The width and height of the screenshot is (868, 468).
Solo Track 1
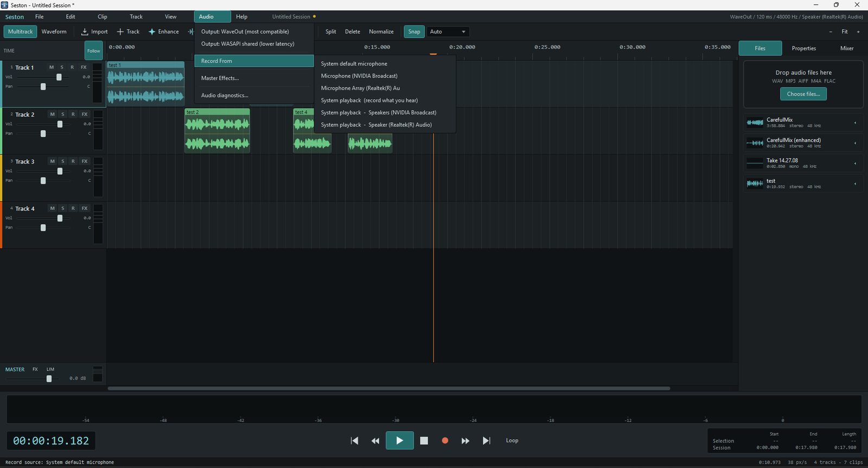[x=62, y=67]
